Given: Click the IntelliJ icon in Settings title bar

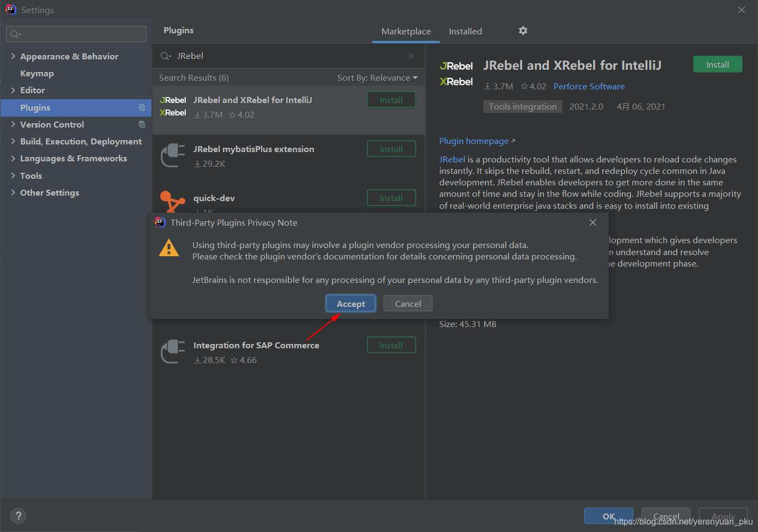Looking at the screenshot, I should point(10,9).
